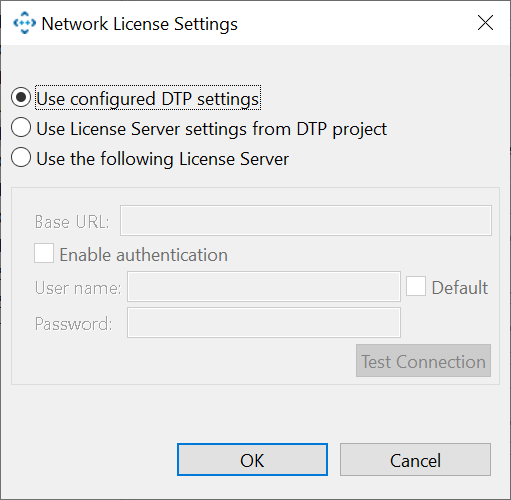Click into the Base URL text field

tap(306, 220)
